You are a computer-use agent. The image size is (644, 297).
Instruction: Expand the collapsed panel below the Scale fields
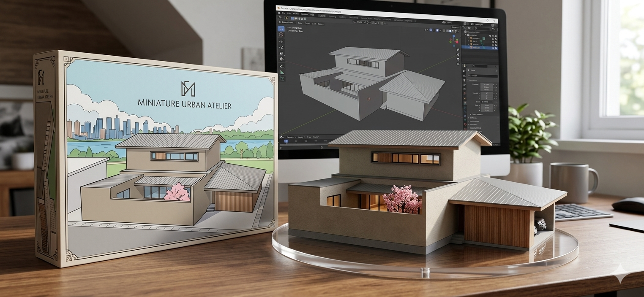coord(469,114)
